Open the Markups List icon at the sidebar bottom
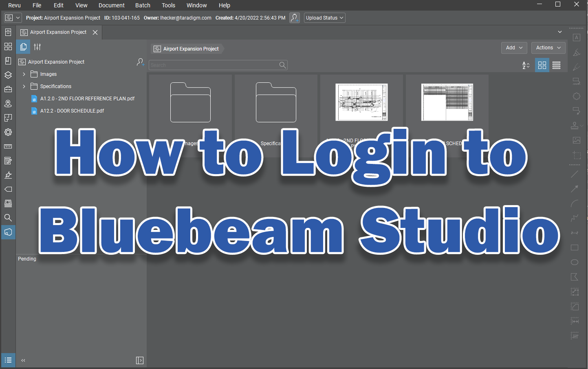588x369 pixels. tap(8, 360)
